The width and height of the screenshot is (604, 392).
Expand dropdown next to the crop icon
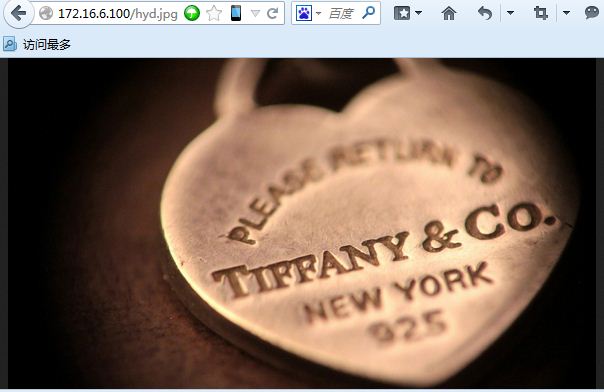point(566,13)
